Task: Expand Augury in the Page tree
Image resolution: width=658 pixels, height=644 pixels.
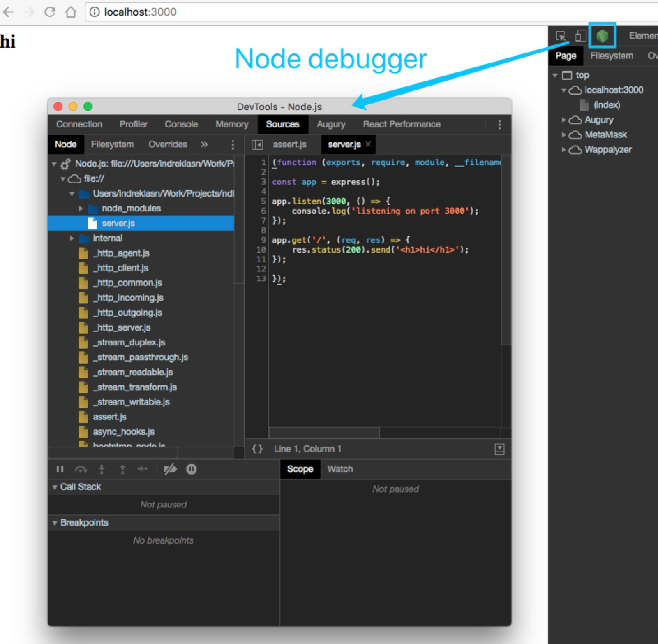Action: pos(564,120)
